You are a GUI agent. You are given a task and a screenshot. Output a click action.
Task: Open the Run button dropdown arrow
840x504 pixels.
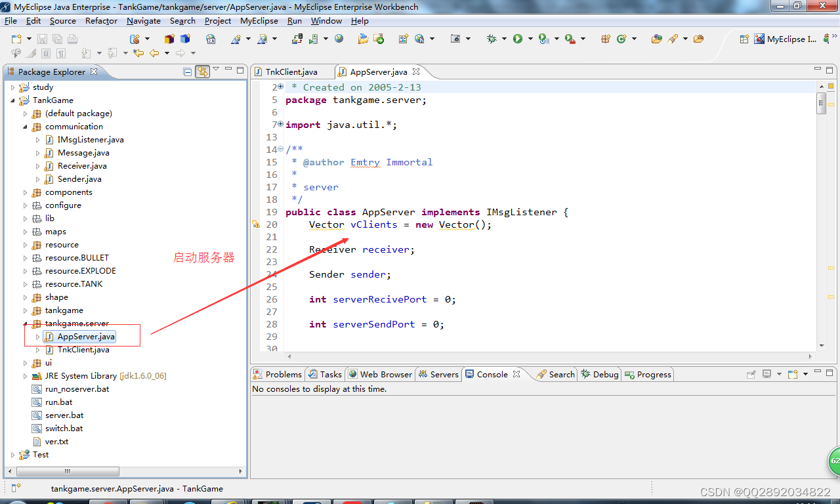530,39
